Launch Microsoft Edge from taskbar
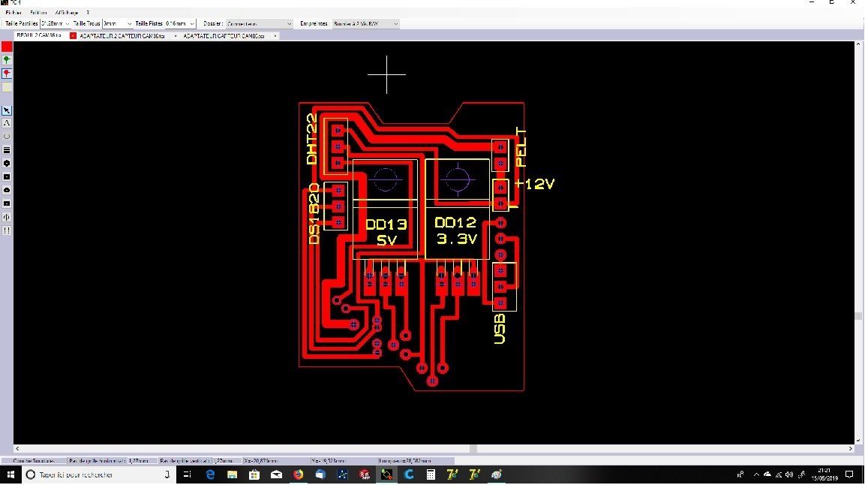This screenshot has height=485, width=868. point(210,474)
